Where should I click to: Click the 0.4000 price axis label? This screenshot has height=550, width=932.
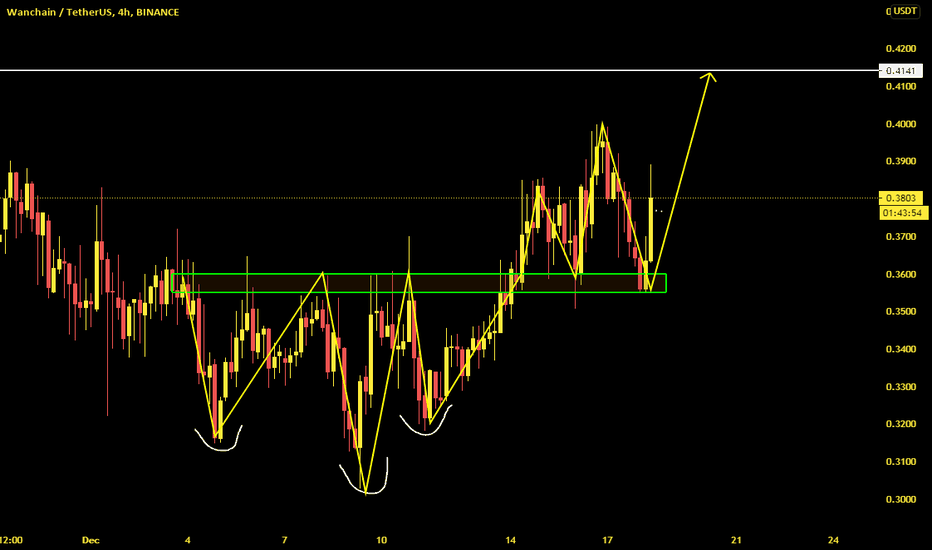(900, 124)
